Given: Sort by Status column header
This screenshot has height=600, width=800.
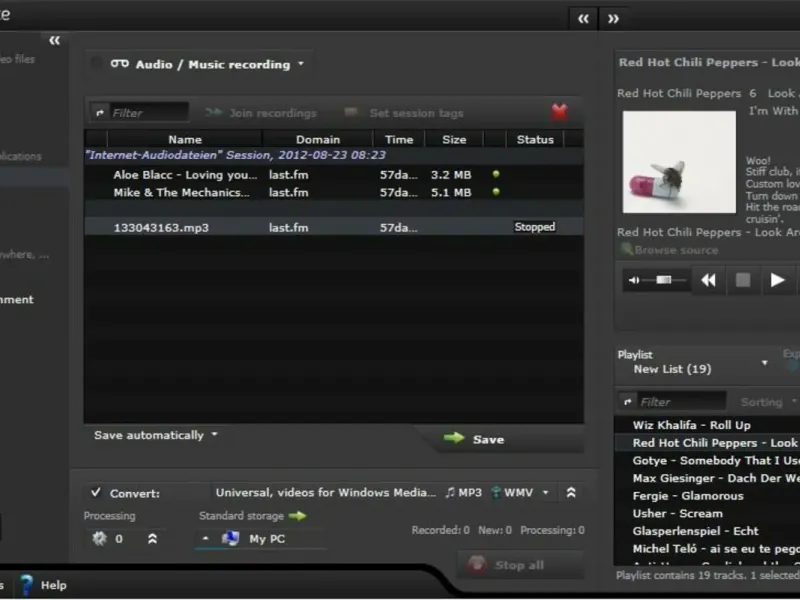Looking at the screenshot, I should click(x=535, y=139).
